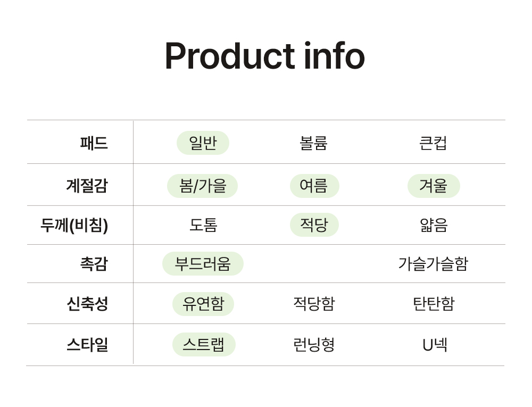Select the 봄/가을 season tag
Viewport: 532px width, 407px height.
tap(203, 186)
